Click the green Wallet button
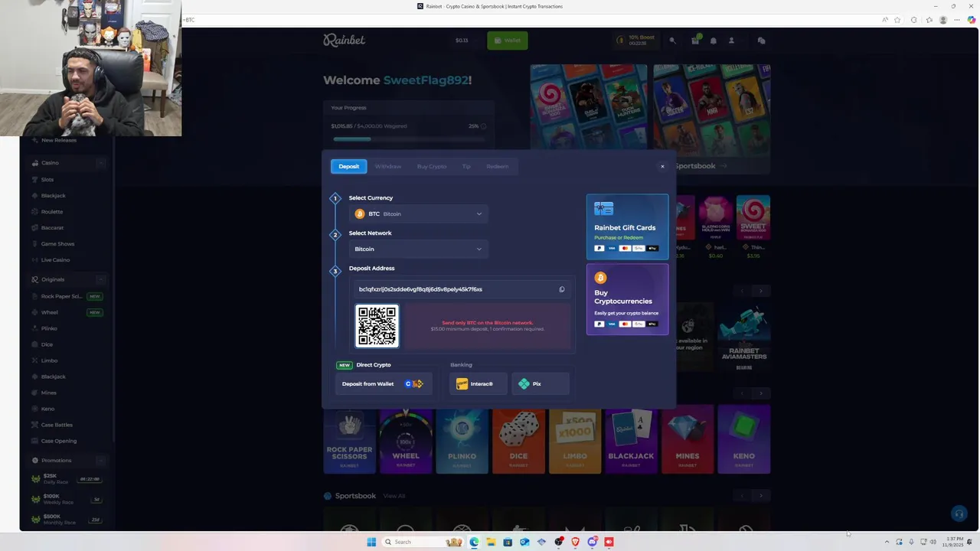980x551 pixels. pyautogui.click(x=507, y=41)
